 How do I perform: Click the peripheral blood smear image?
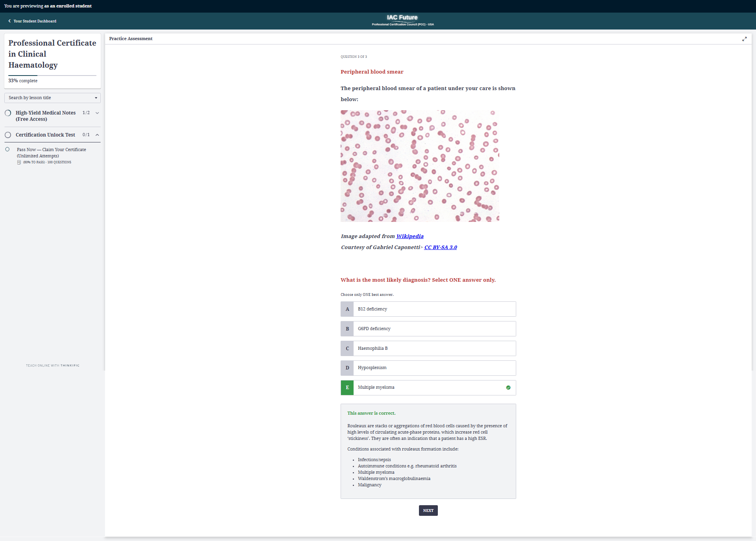point(420,166)
